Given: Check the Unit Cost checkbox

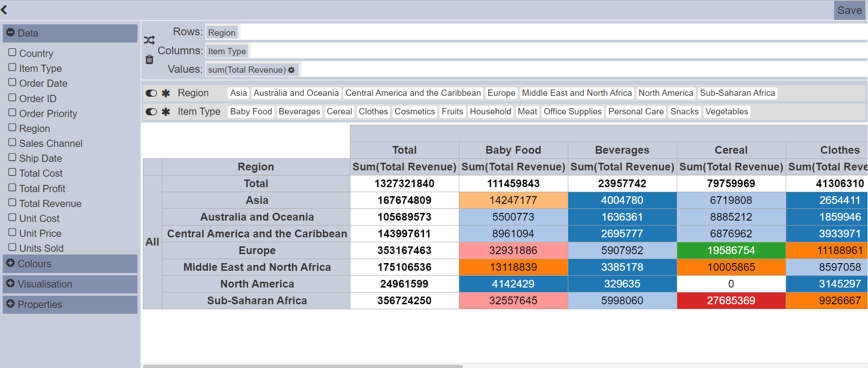Looking at the screenshot, I should [12, 217].
